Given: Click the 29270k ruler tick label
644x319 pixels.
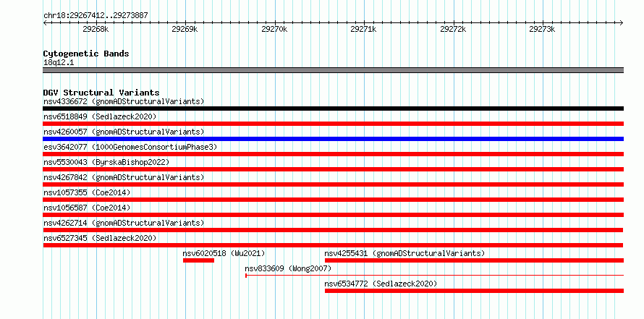Looking at the screenshot, I should [x=274, y=29].
